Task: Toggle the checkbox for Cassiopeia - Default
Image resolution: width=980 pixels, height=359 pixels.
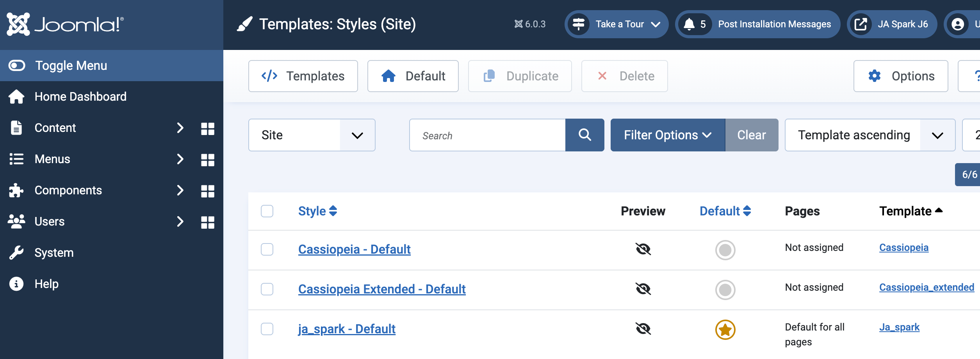Action: click(267, 250)
